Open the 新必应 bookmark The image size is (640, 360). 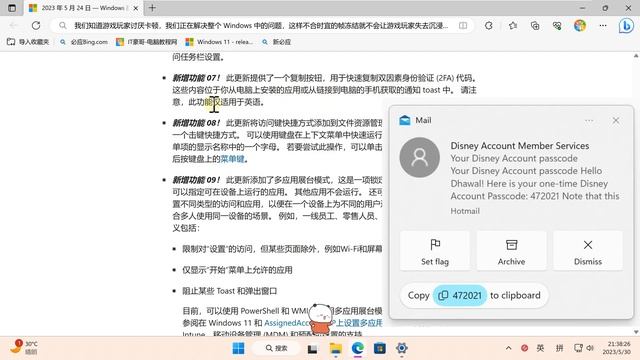click(x=276, y=42)
